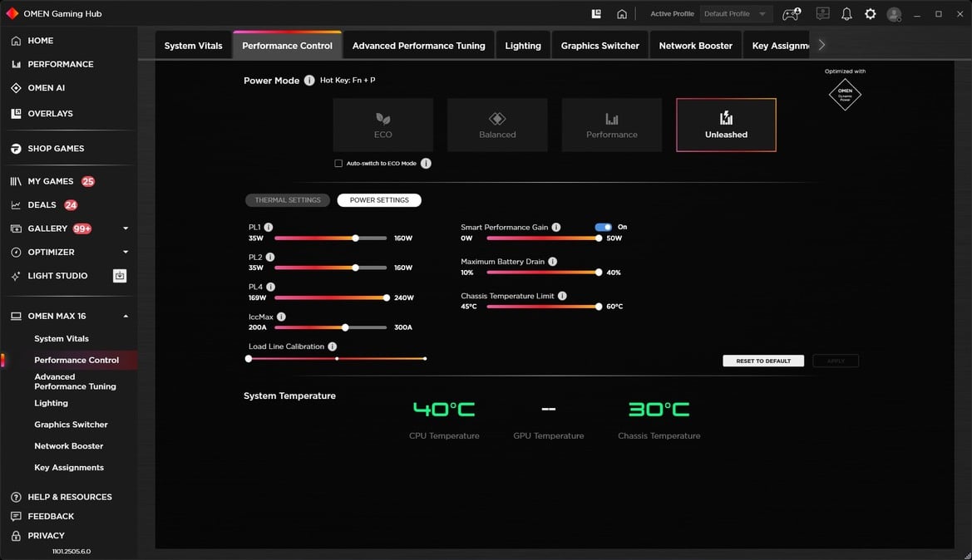The image size is (972, 560).
Task: Switch to POWER SETTINGS view
Action: tap(379, 200)
